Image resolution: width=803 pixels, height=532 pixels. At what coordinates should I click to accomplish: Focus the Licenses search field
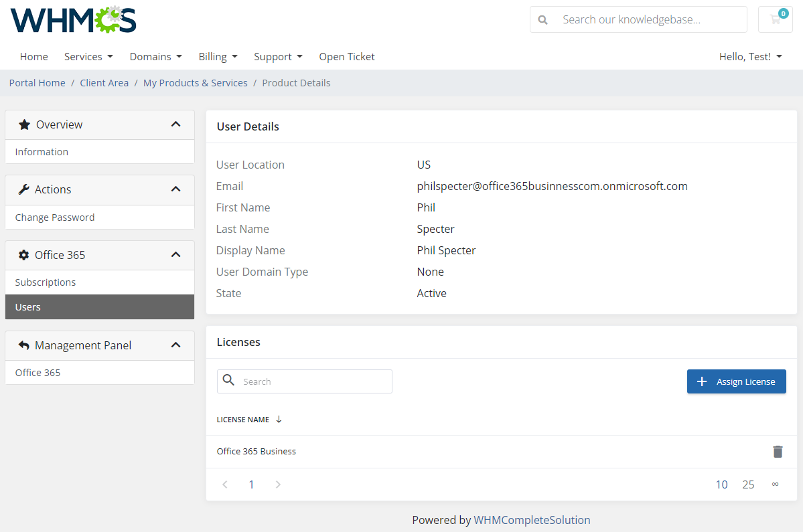[305, 381]
